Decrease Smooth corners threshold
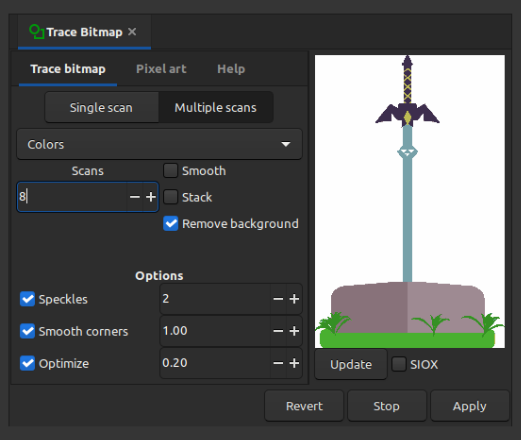521x440 pixels. 278,331
